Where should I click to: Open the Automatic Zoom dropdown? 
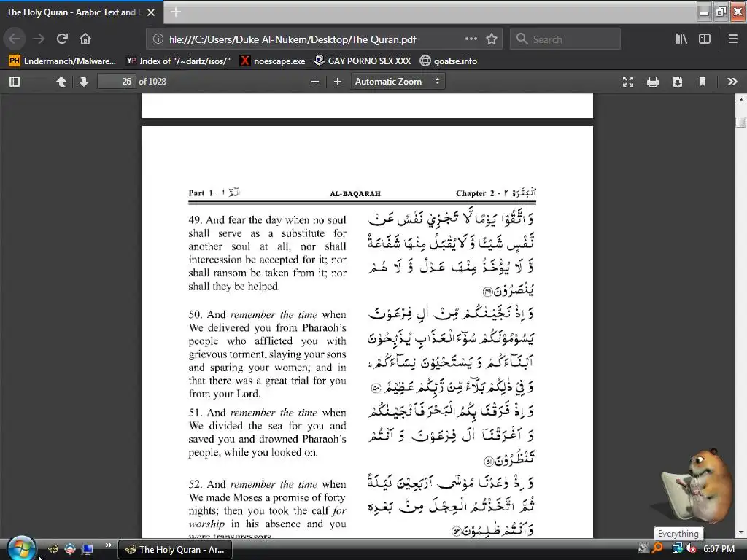tap(398, 82)
